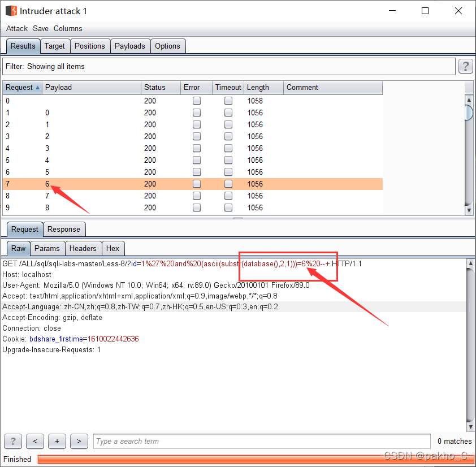Select the Hex view tab
The height and width of the screenshot is (467, 476).
pyautogui.click(x=112, y=248)
